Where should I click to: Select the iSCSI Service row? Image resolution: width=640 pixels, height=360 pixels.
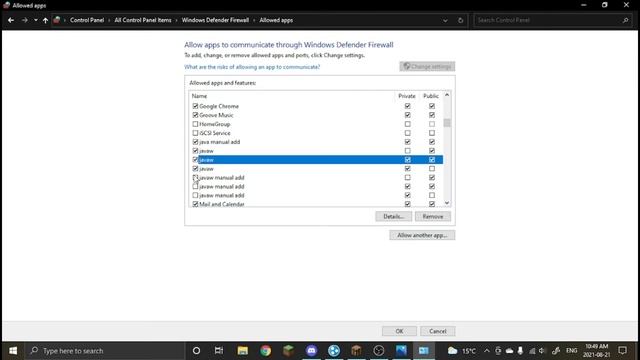pyautogui.click(x=317, y=133)
